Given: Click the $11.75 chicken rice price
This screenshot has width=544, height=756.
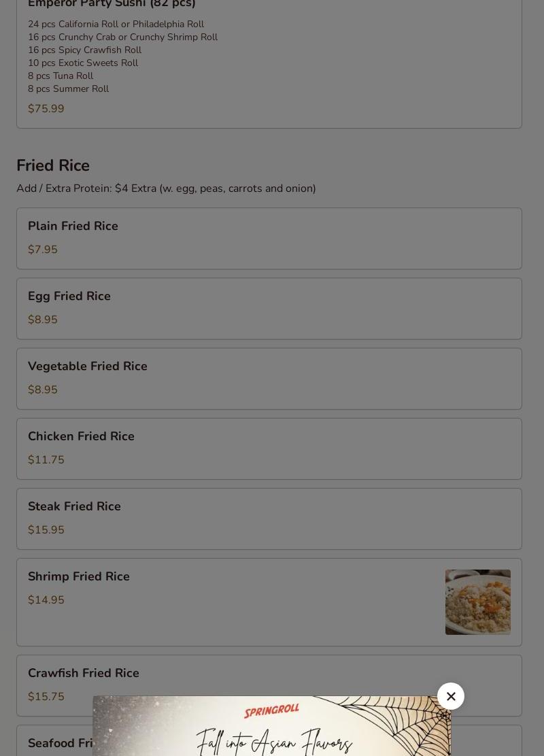Looking at the screenshot, I should (46, 460).
